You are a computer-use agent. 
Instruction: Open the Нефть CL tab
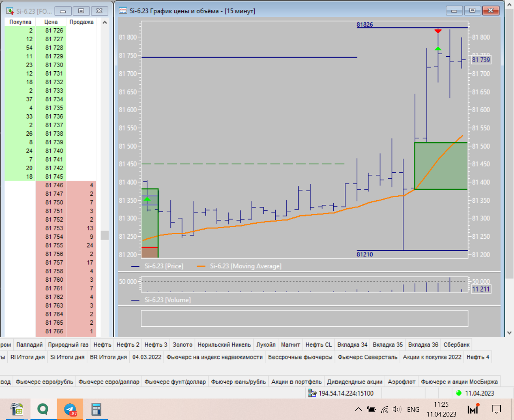[x=319, y=344]
